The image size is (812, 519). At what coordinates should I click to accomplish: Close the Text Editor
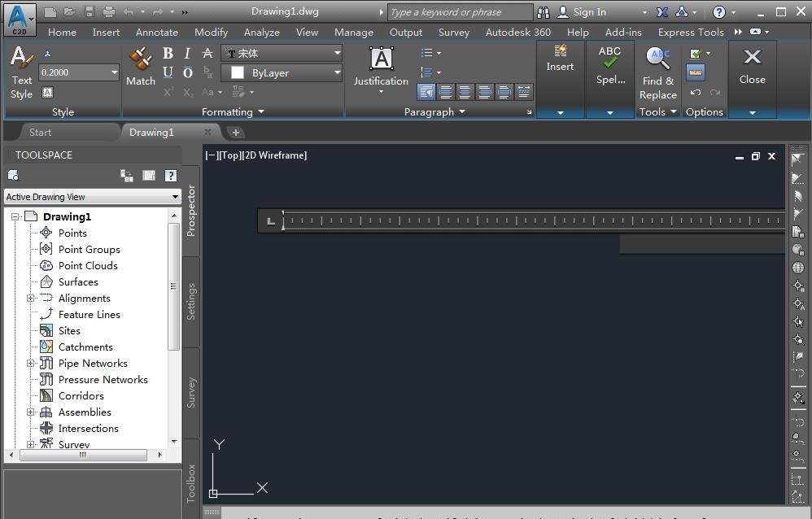tap(752, 65)
